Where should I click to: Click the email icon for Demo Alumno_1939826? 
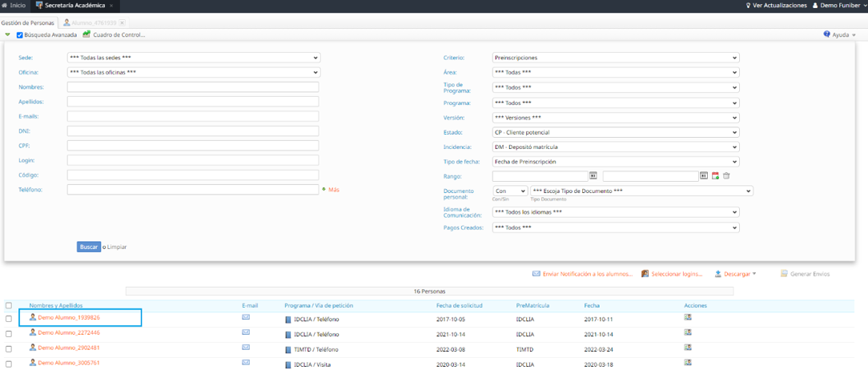[x=246, y=318]
